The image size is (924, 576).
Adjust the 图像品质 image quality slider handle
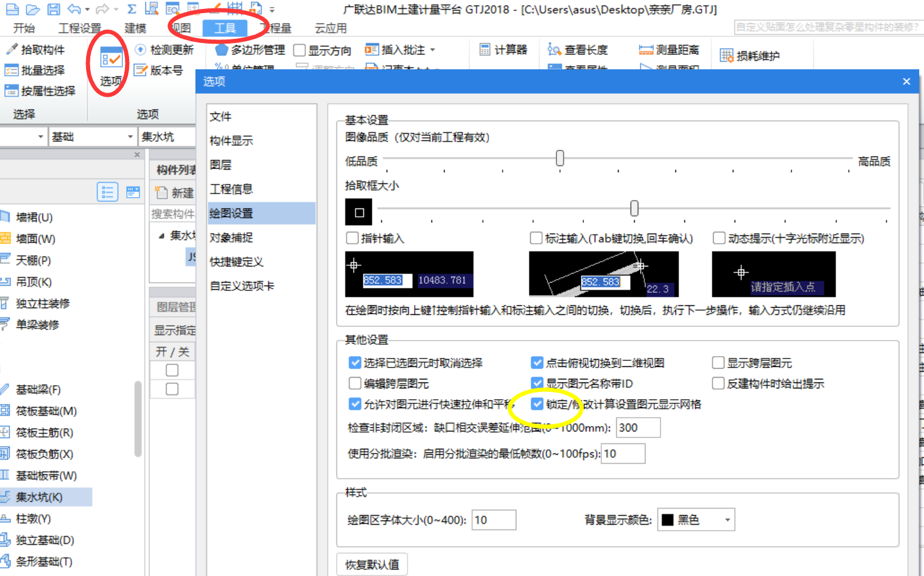[x=560, y=158]
